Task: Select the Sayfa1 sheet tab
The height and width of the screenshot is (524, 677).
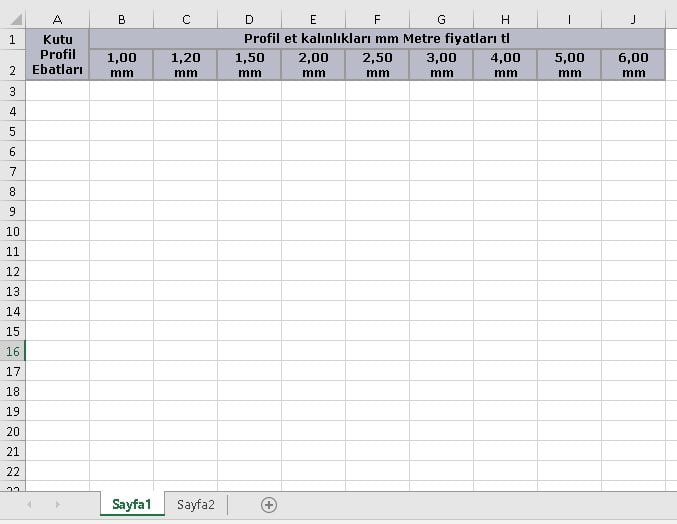Action: tap(132, 505)
